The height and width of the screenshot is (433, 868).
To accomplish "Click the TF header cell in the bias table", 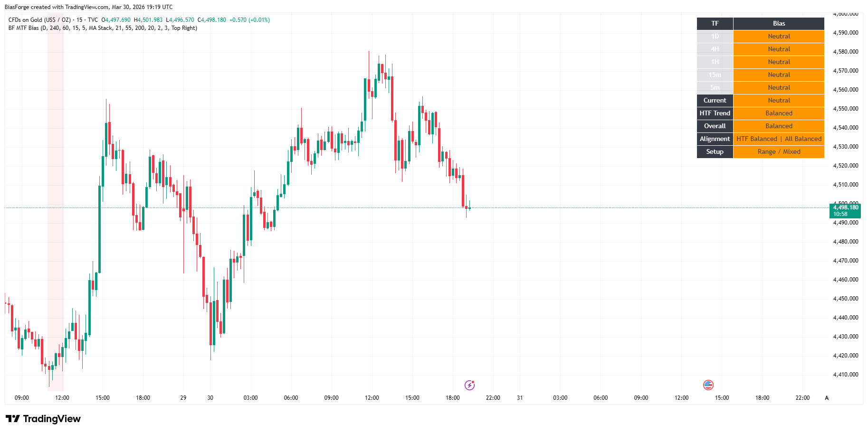I will (x=715, y=23).
